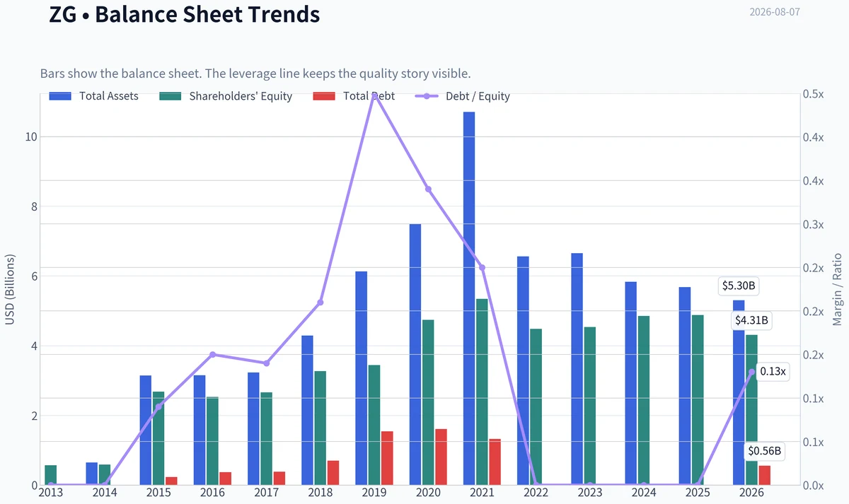Click the "2022" x-axis label
This screenshot has width=849, height=504.
[536, 493]
